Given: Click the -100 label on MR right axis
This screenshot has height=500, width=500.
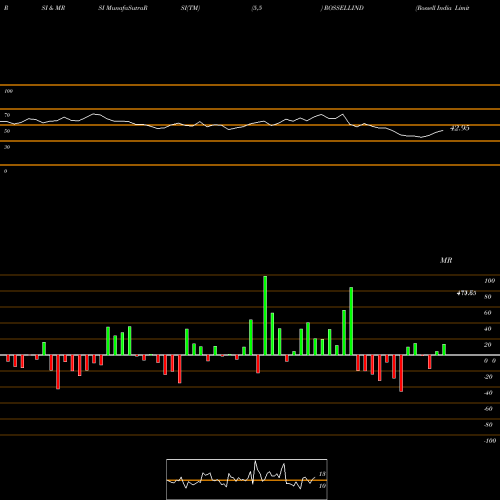Looking at the screenshot, I should pyautogui.click(x=489, y=441).
